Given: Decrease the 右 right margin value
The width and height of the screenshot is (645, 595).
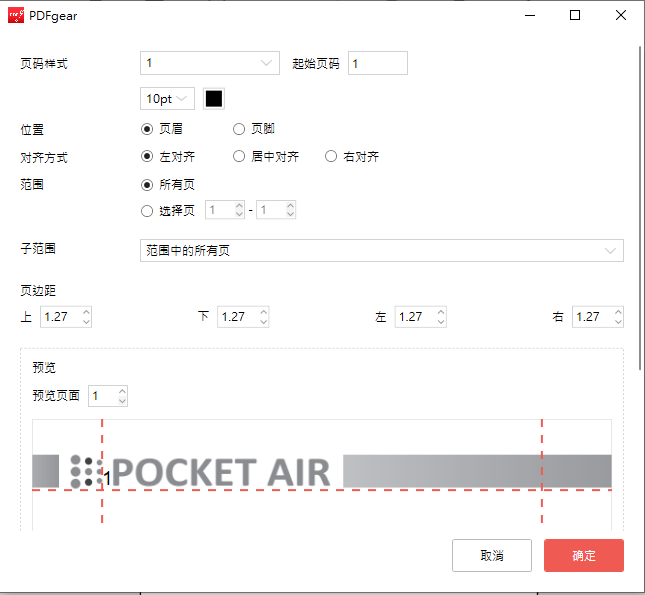Looking at the screenshot, I should click(618, 322).
